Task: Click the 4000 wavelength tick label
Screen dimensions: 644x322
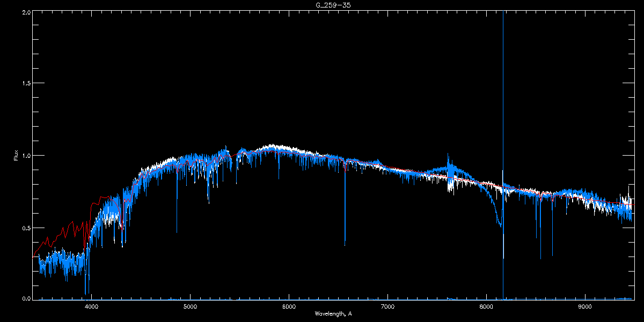Action: click(91, 307)
